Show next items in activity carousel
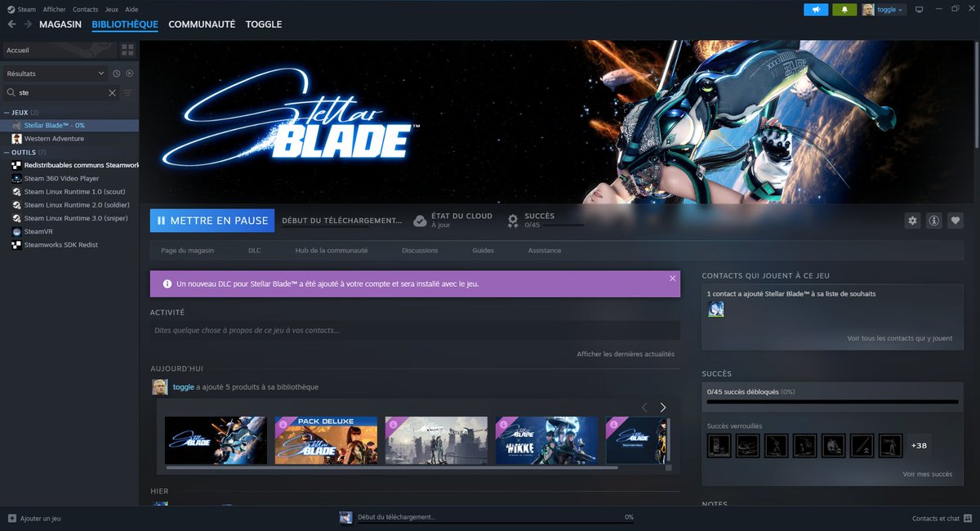Screen dimensions: 980x531 [663, 407]
